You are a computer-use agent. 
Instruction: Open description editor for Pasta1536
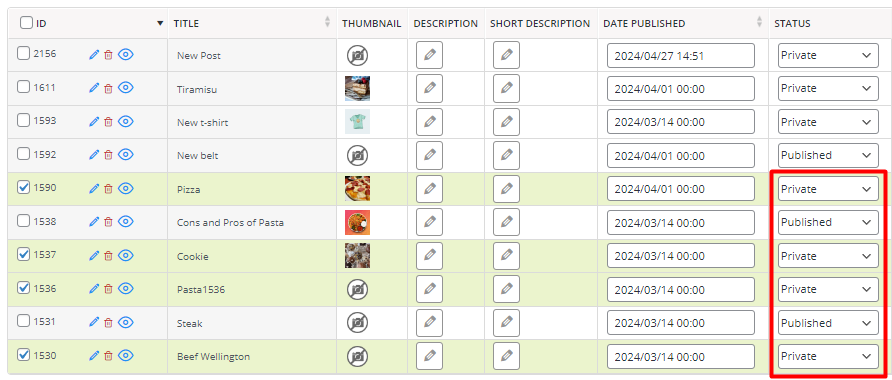(x=430, y=289)
